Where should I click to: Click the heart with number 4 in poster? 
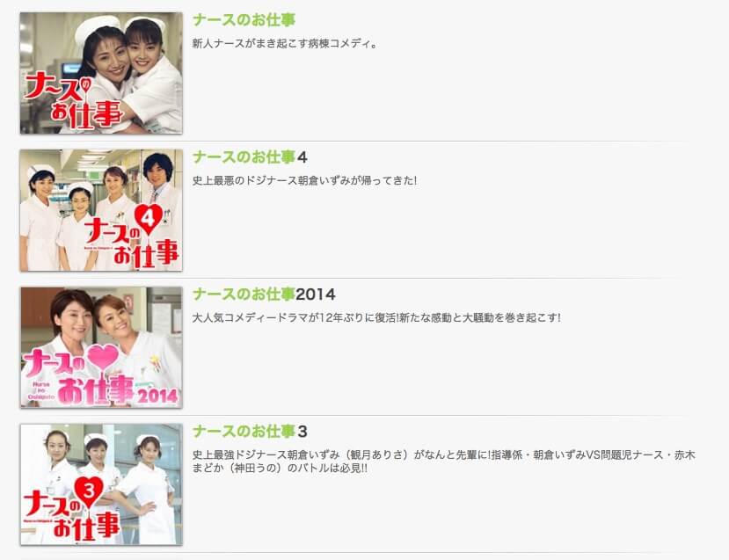click(x=149, y=219)
